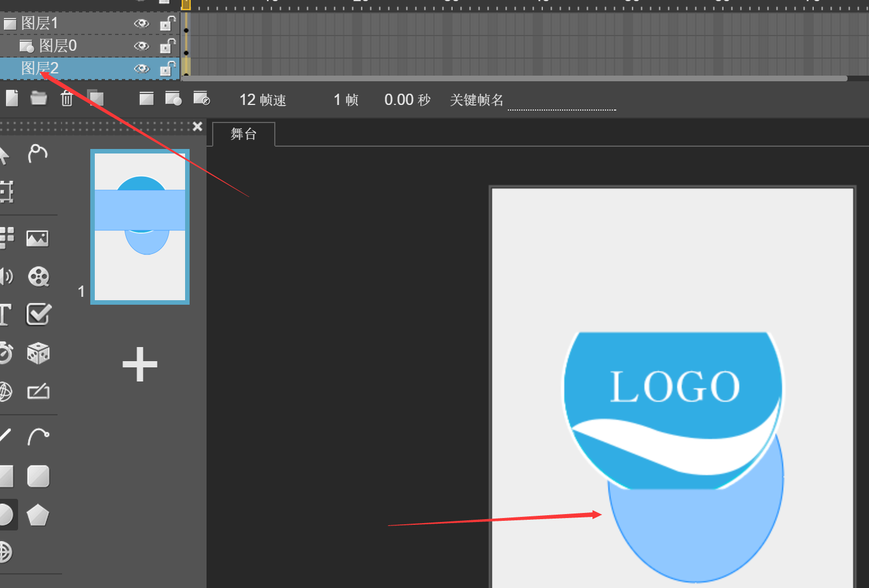The width and height of the screenshot is (869, 588).
Task: Select the image insert tool
Action: [x=37, y=238]
